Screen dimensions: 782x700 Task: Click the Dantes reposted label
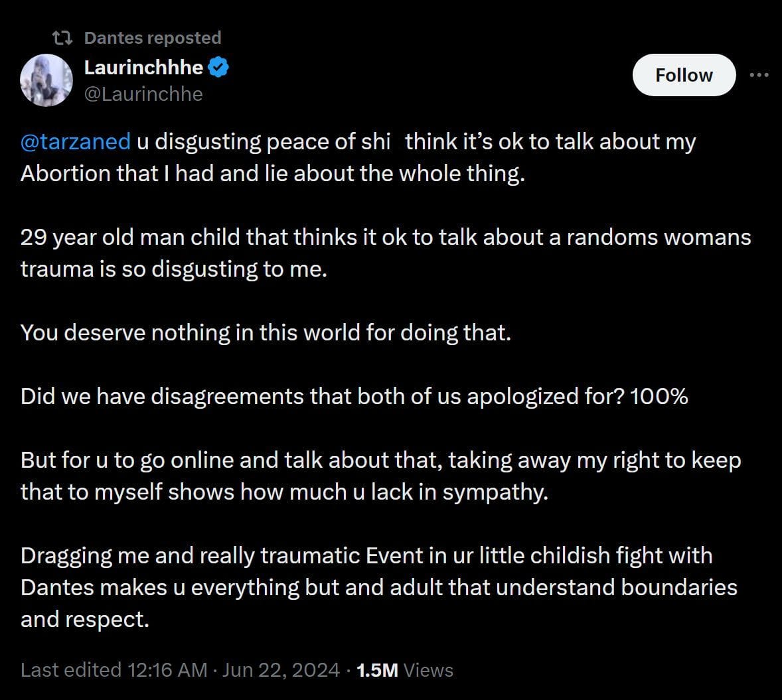(151, 38)
